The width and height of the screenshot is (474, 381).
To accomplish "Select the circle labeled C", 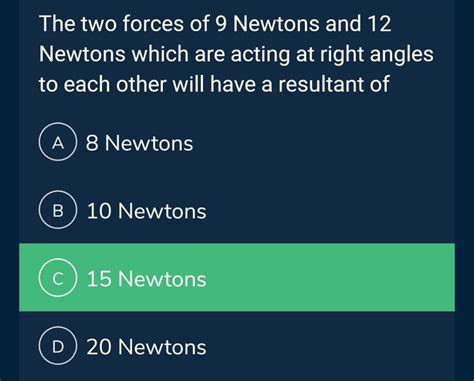I will point(58,278).
